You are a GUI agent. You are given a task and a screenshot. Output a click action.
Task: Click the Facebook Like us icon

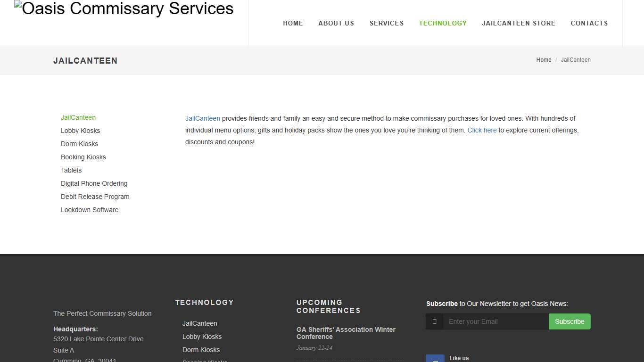click(x=435, y=358)
